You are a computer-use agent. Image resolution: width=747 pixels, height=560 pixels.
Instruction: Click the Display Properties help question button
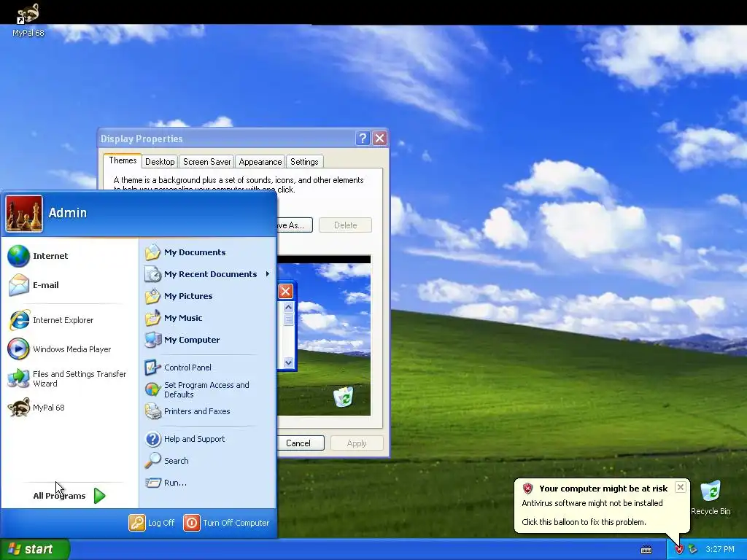363,138
